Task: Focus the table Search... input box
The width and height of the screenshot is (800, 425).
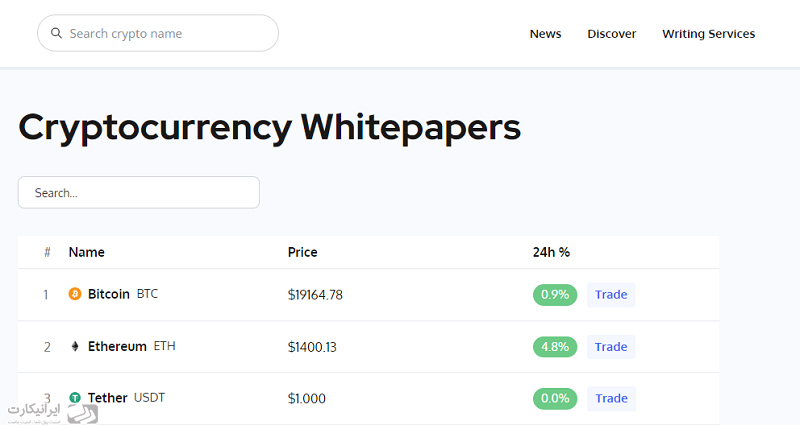Action: click(139, 192)
